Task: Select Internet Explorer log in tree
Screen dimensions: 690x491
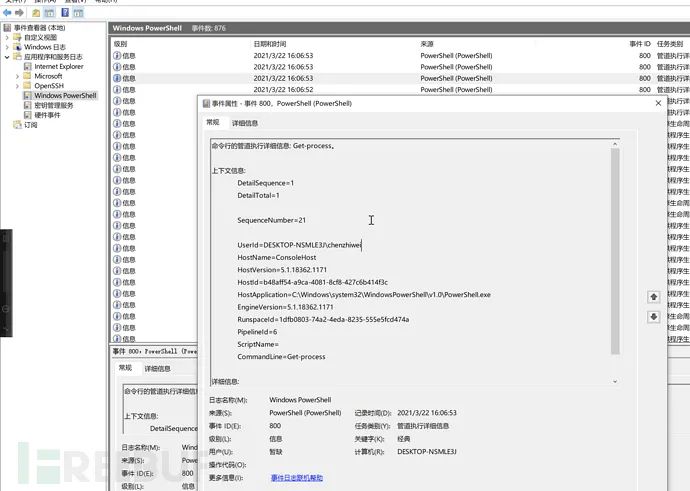Action: (x=59, y=66)
